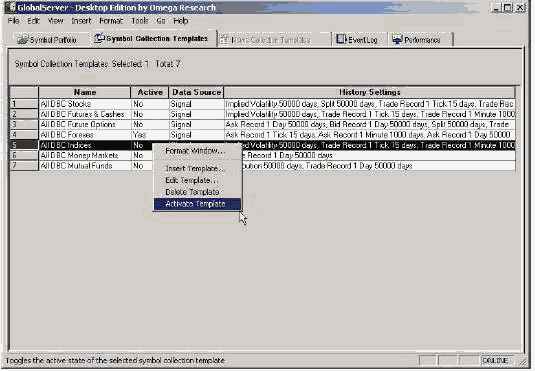Open the View menu
Screen dimensions: 535x371
[56, 21]
